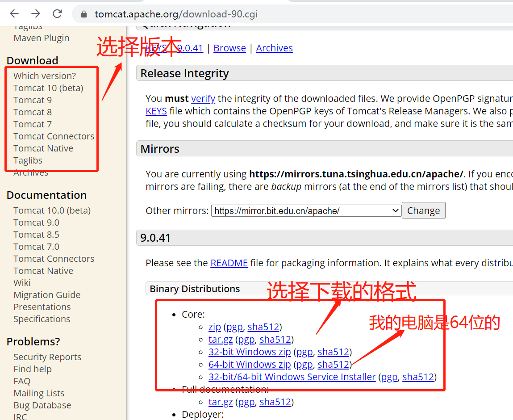Open the Specifications link
513x420 pixels.
pyautogui.click(x=42, y=319)
